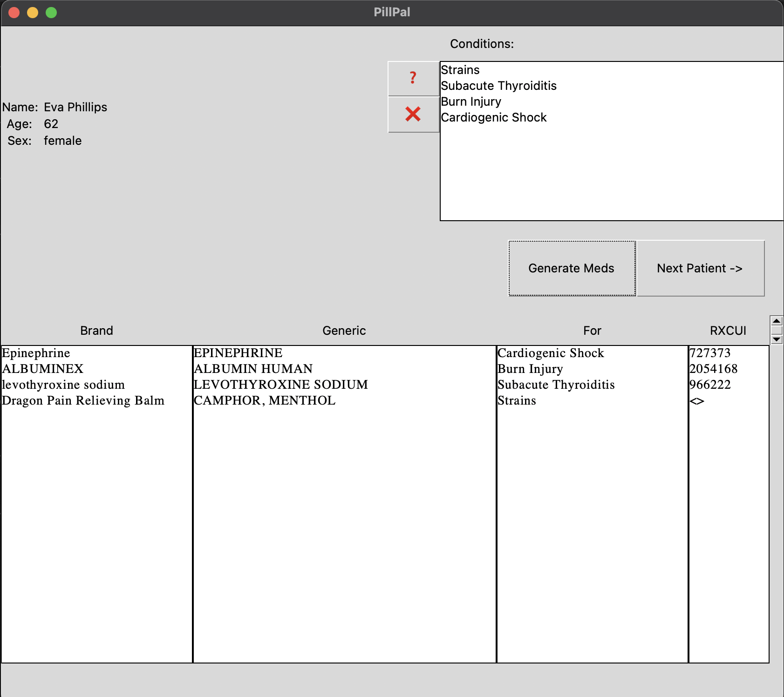Select ALBUMINEX in the Brand column
The image size is (784, 697).
pos(43,369)
